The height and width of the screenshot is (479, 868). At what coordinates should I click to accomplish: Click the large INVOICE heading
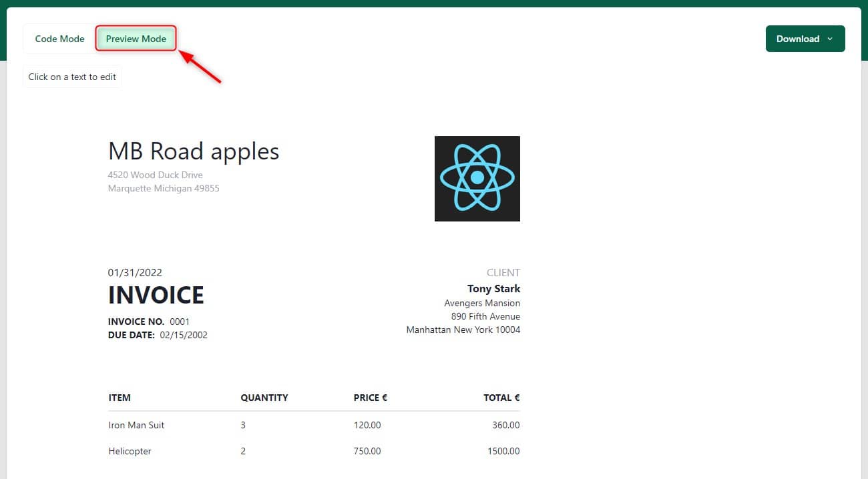coord(156,295)
